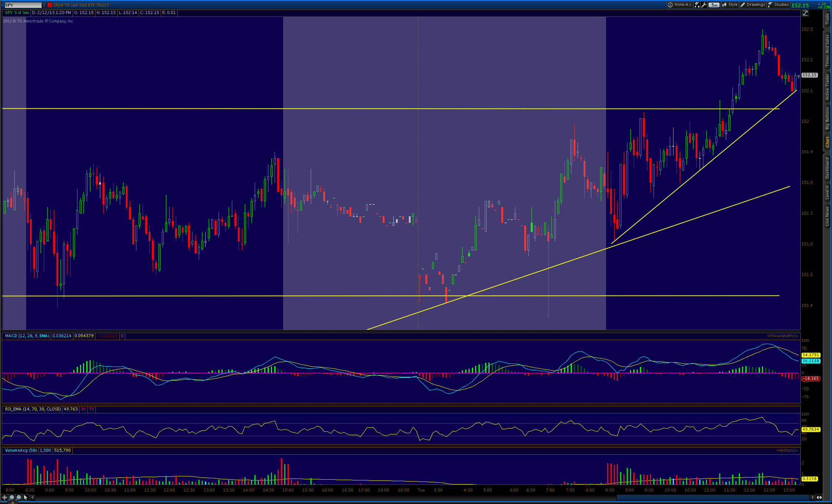The image size is (832, 504).
Task: Click the scroll right arrow on time axis
Action: (x=812, y=497)
